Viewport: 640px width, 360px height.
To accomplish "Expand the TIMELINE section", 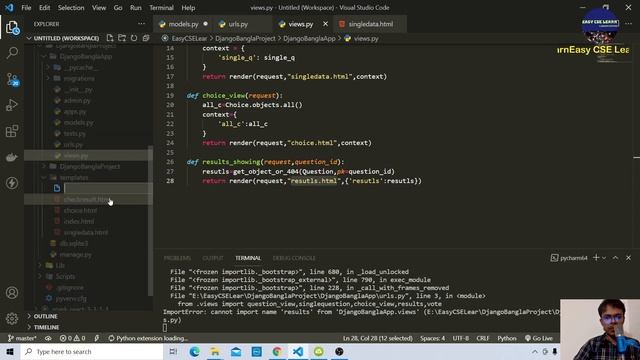I will [46, 327].
